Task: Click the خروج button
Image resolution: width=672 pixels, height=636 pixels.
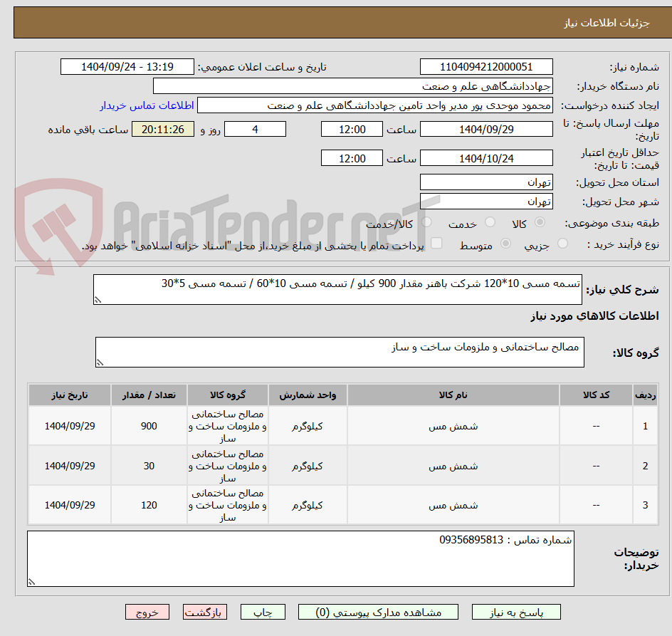Action: (147, 612)
